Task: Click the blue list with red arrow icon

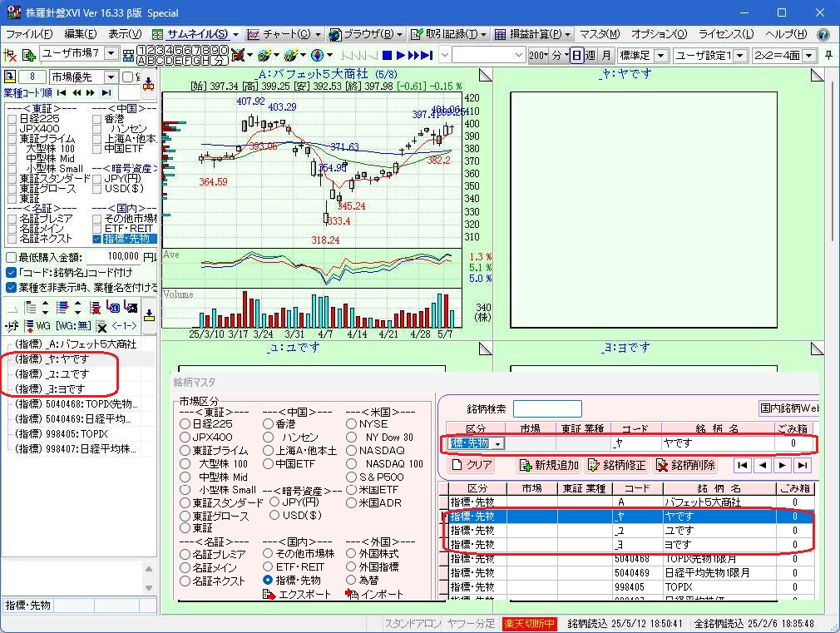Action: [62, 308]
